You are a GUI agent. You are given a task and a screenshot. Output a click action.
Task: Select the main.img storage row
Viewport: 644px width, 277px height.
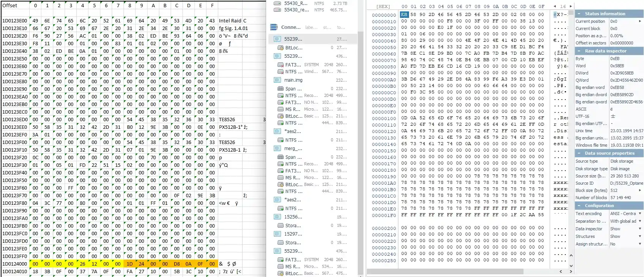312,80
